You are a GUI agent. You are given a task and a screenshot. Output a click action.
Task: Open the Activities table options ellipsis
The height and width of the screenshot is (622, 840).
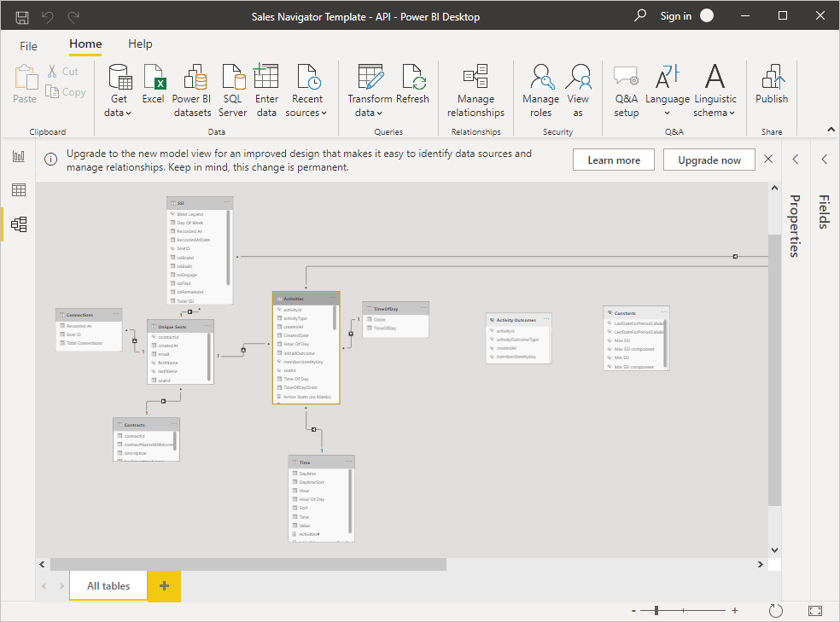[x=333, y=298]
